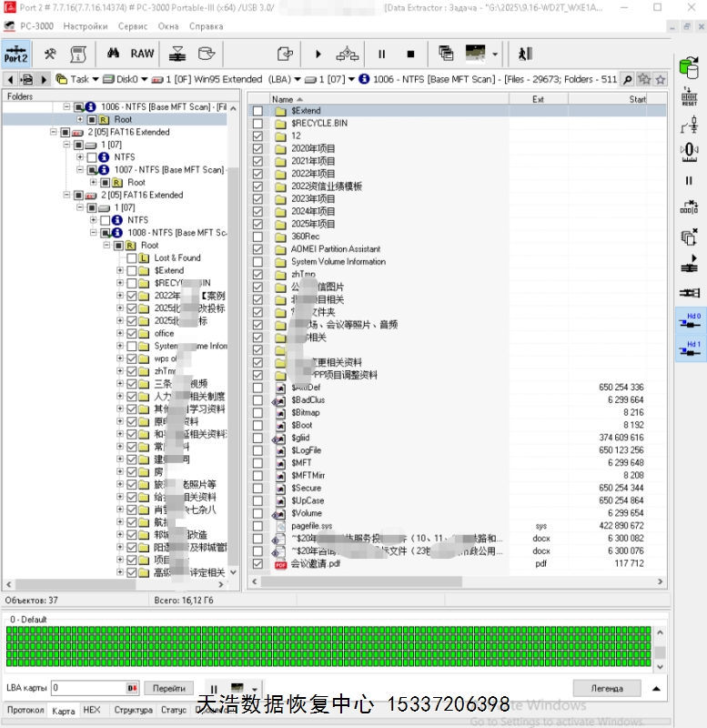Open the Сервис menu
The image size is (707, 728).
pos(133,26)
